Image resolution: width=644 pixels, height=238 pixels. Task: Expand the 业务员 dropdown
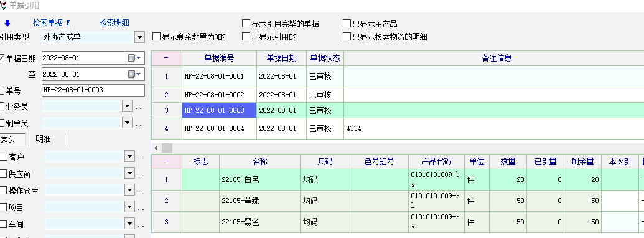(x=128, y=106)
